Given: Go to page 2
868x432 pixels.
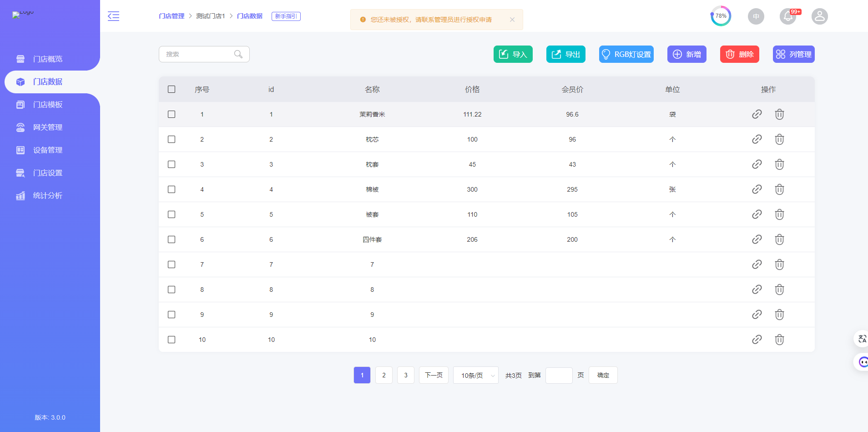Looking at the screenshot, I should click(384, 375).
